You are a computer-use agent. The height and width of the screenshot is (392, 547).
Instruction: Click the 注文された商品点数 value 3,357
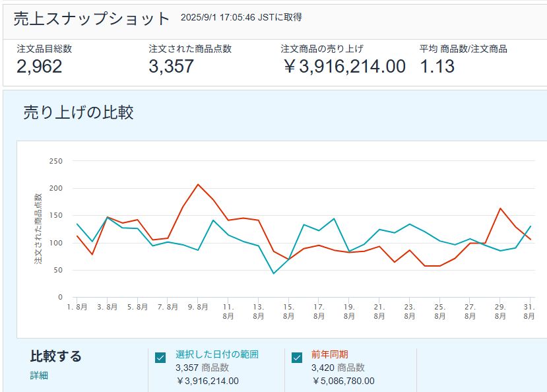[172, 66]
